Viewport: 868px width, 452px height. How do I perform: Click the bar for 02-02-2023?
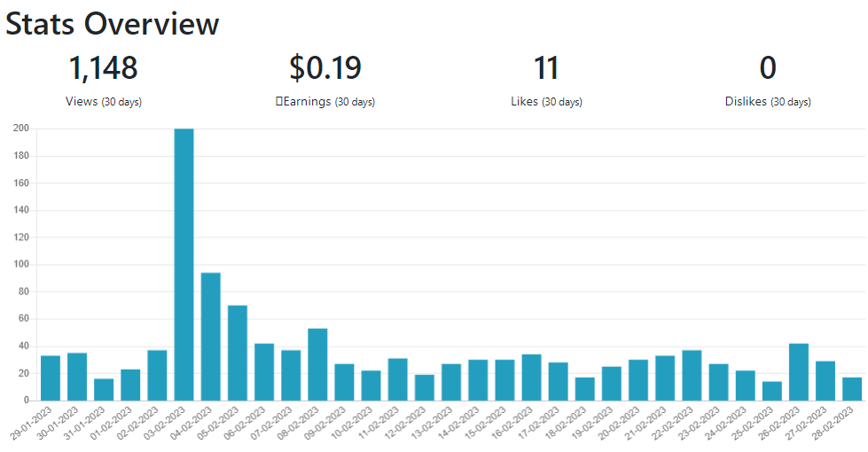click(157, 375)
